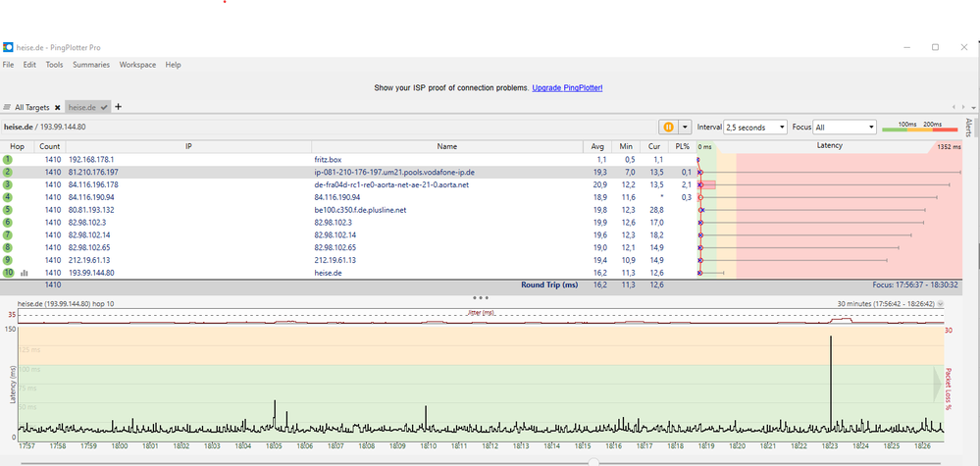Click the PingPlotter Pro app icon in title bar
This screenshot has width=980, height=466.
tap(9, 47)
